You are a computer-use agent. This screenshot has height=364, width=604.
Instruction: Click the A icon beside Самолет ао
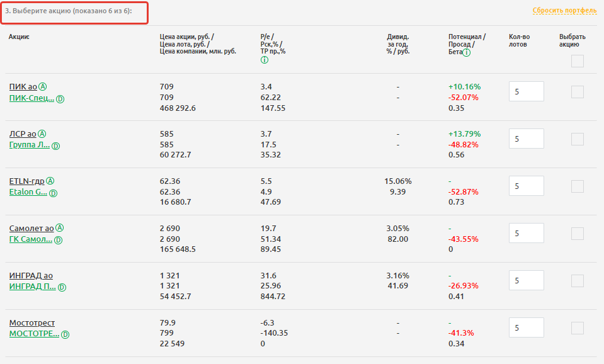[x=60, y=228]
